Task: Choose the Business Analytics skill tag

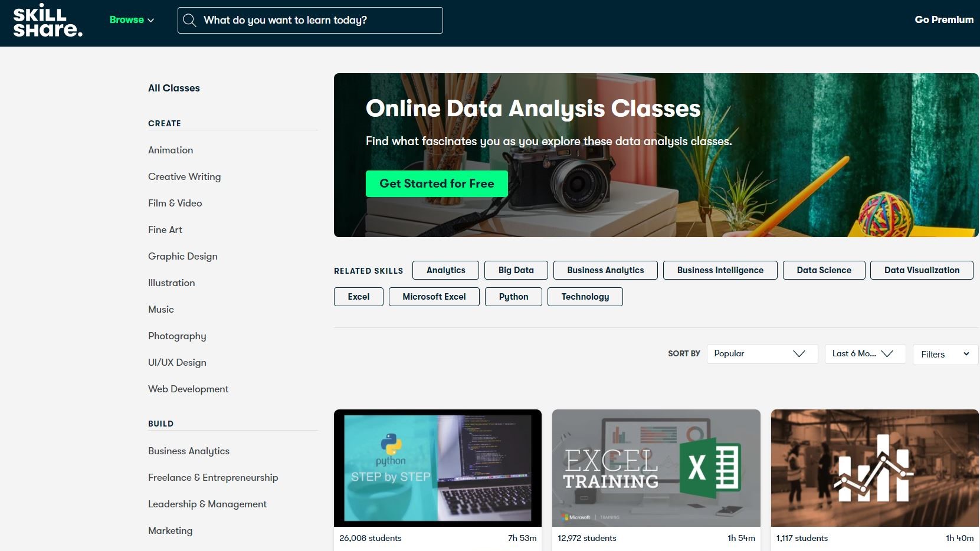Action: (605, 270)
